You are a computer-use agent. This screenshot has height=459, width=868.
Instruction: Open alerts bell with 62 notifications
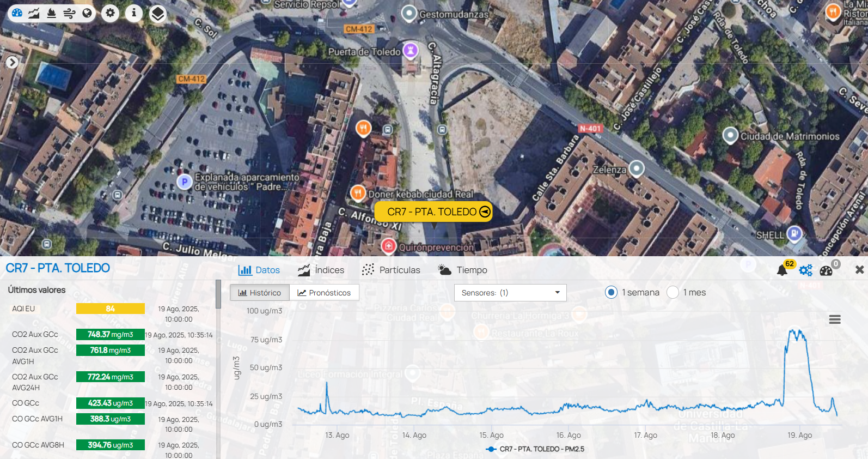coord(783,270)
